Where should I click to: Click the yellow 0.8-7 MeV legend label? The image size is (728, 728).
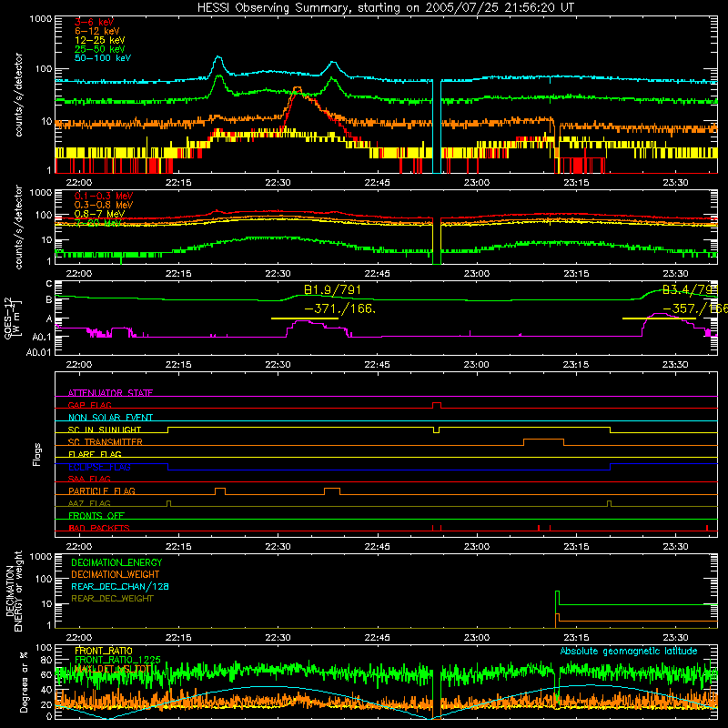click(x=99, y=214)
